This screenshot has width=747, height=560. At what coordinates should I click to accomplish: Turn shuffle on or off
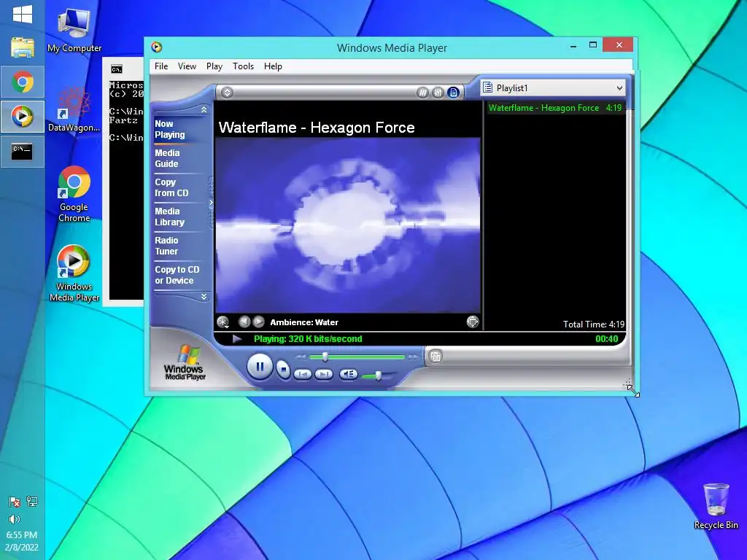pyautogui.click(x=422, y=93)
